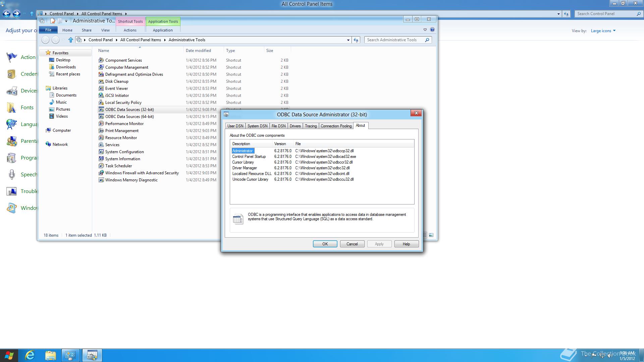Select Performance Monitor icon
644x362 pixels.
(101, 124)
